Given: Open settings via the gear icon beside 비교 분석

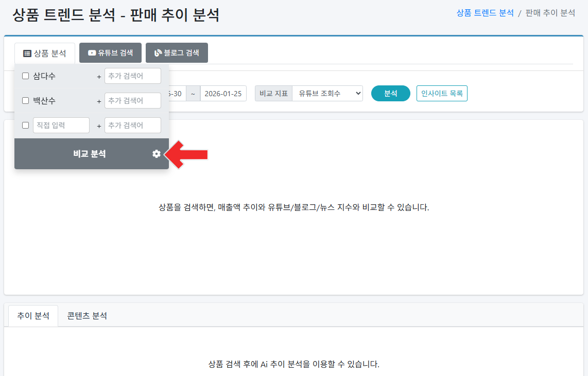Looking at the screenshot, I should coord(156,153).
